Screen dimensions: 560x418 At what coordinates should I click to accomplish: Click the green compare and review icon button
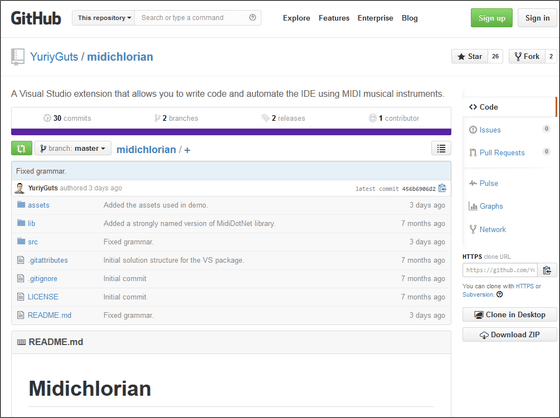21,148
